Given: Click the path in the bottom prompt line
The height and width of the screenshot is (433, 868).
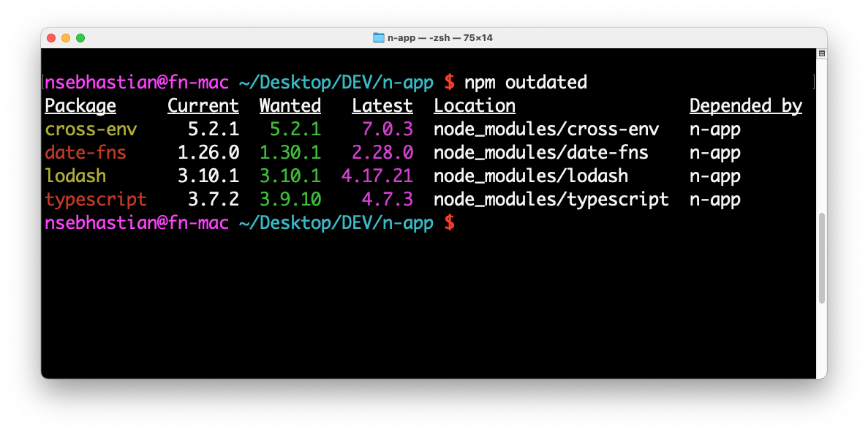Looking at the screenshot, I should click(336, 223).
